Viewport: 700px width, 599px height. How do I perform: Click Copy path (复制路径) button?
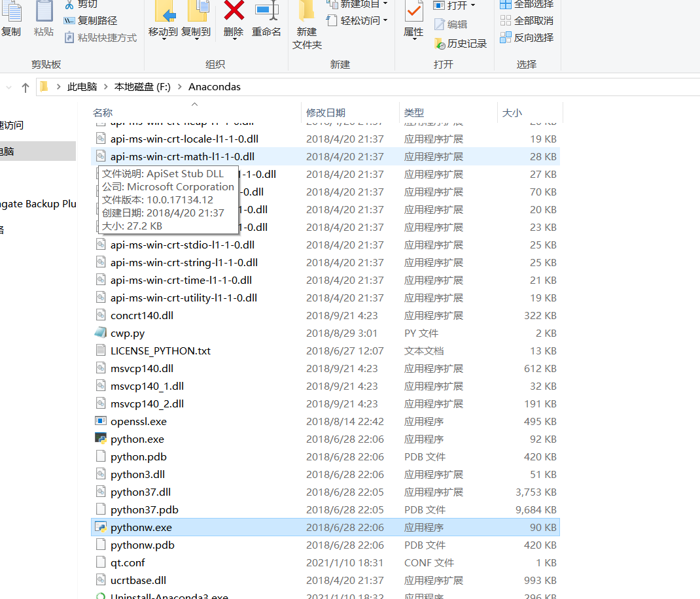coord(91,20)
